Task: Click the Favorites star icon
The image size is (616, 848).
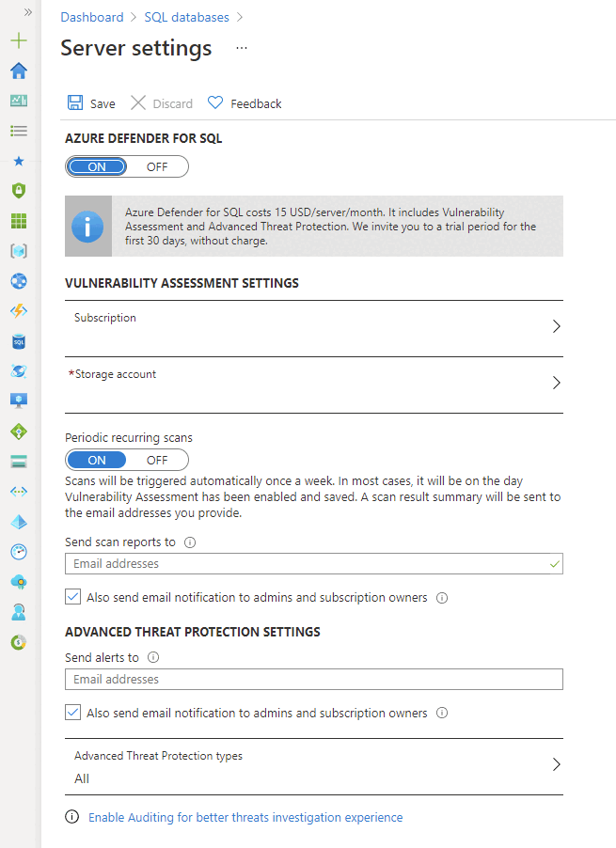Action: (19, 161)
